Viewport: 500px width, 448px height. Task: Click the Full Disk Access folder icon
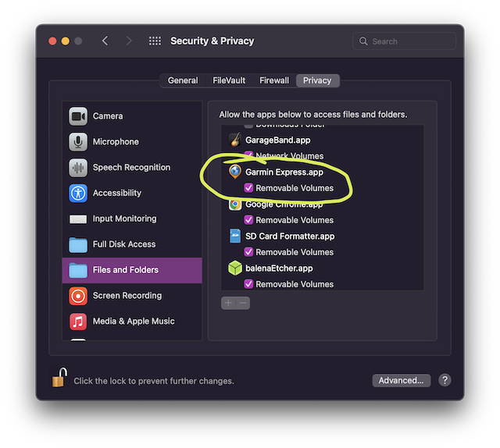coord(78,244)
